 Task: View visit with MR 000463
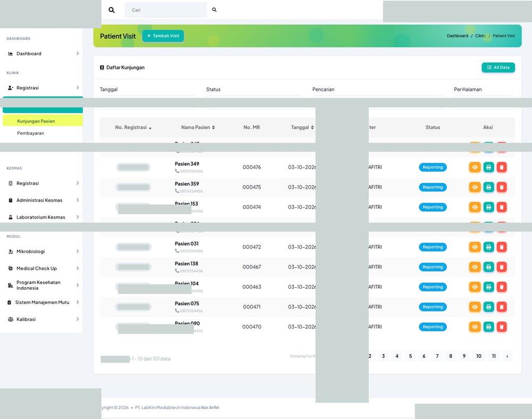[475, 287]
